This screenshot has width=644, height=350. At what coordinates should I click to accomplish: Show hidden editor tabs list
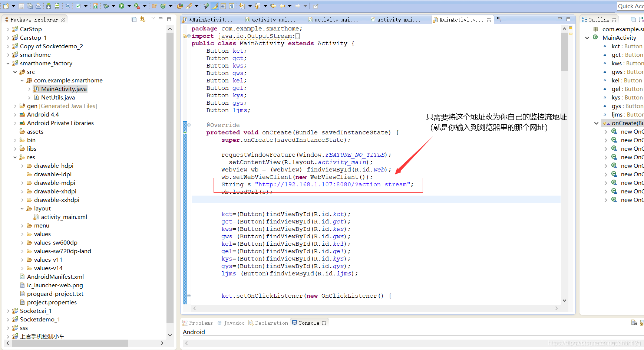pos(499,19)
